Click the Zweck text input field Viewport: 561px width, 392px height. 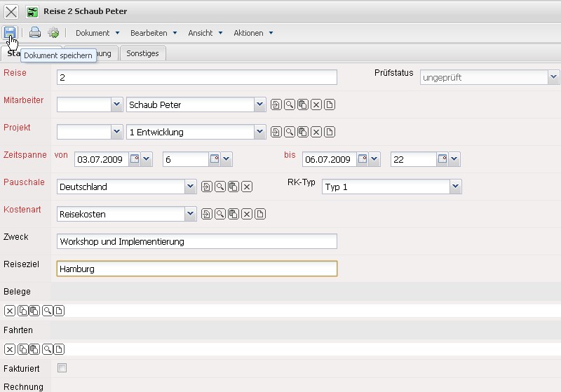[196, 241]
